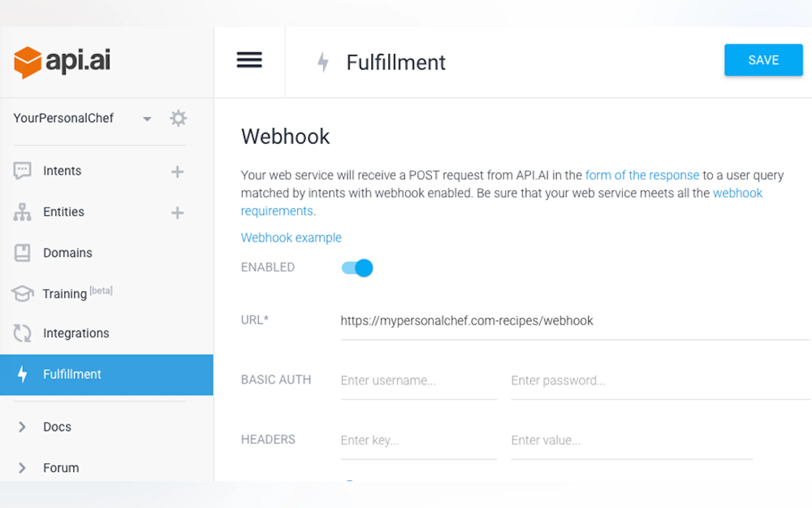
Task: Open the YourPersonalChef agent dropdown
Action: coord(147,119)
